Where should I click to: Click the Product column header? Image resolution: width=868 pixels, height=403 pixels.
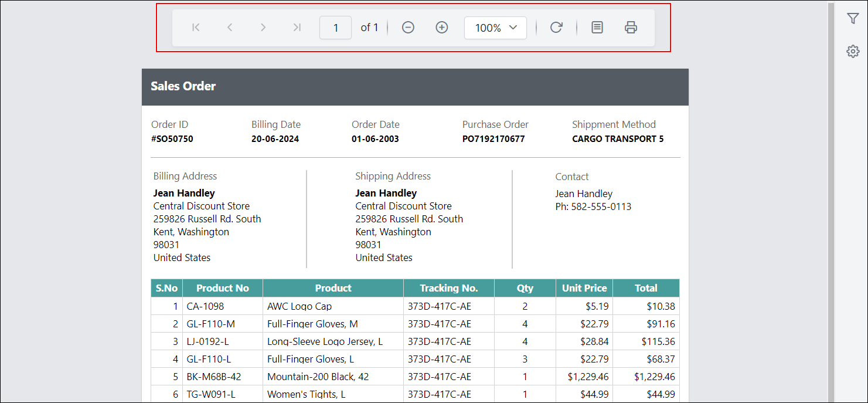333,287
